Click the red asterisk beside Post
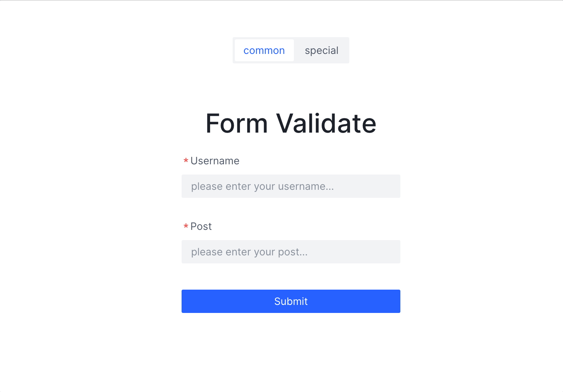This screenshot has width=563, height=392. (186, 227)
